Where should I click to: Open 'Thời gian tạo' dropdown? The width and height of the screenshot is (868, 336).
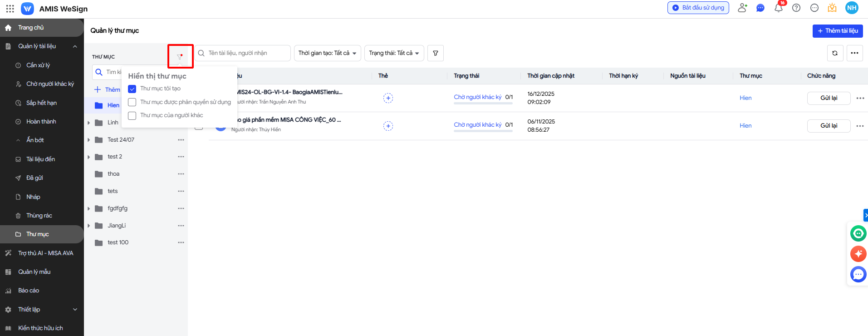click(x=327, y=53)
